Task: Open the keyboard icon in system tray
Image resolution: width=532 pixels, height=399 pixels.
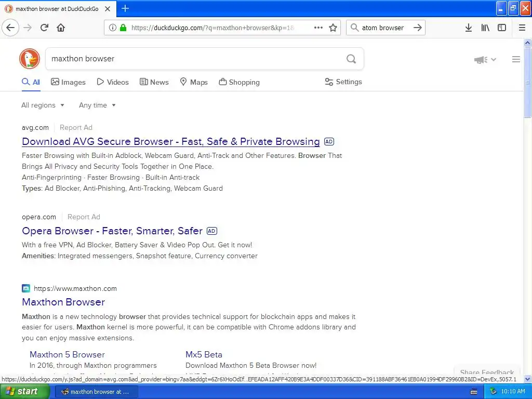Action: pyautogui.click(x=474, y=392)
